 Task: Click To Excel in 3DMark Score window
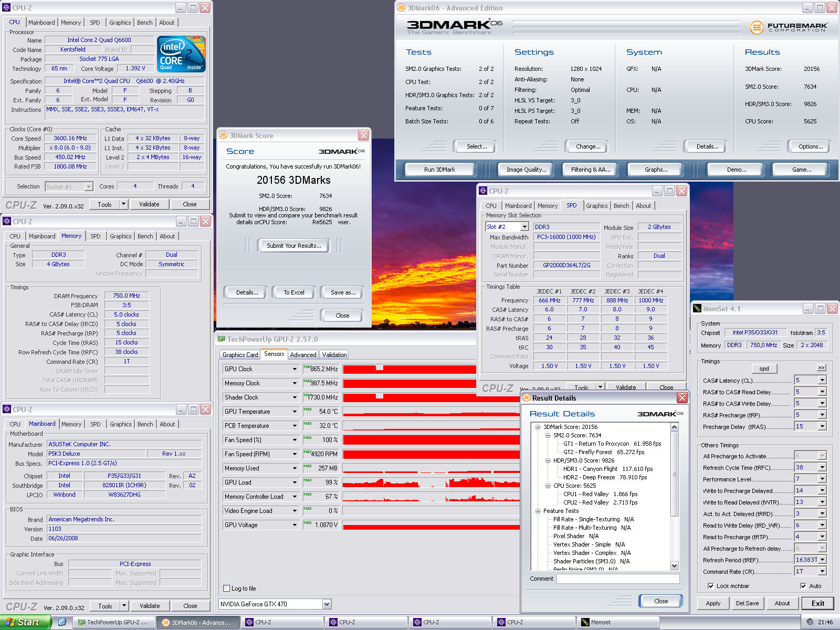[x=293, y=292]
